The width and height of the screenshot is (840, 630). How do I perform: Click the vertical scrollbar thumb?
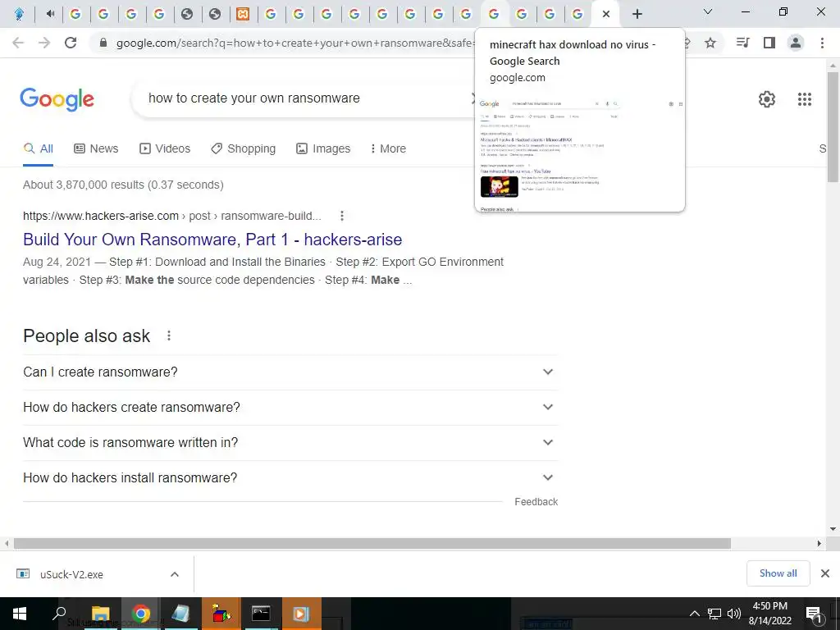point(833,127)
